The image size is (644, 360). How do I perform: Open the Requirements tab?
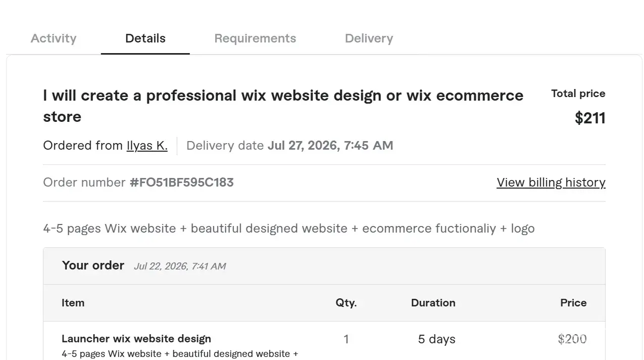point(255,38)
